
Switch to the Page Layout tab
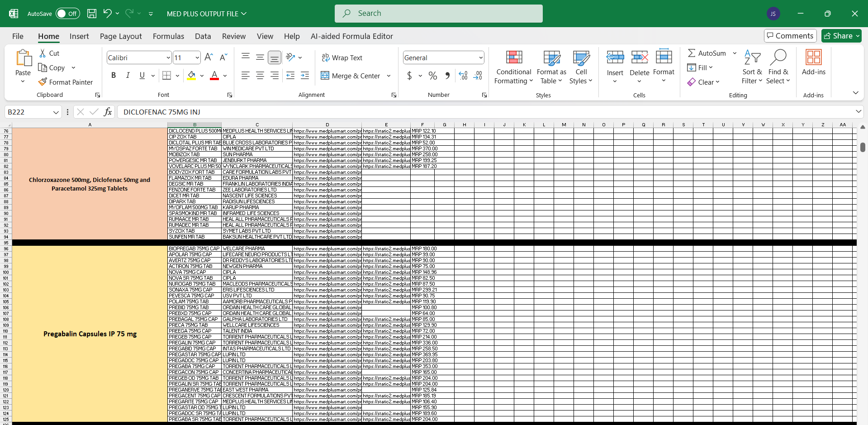point(121,36)
